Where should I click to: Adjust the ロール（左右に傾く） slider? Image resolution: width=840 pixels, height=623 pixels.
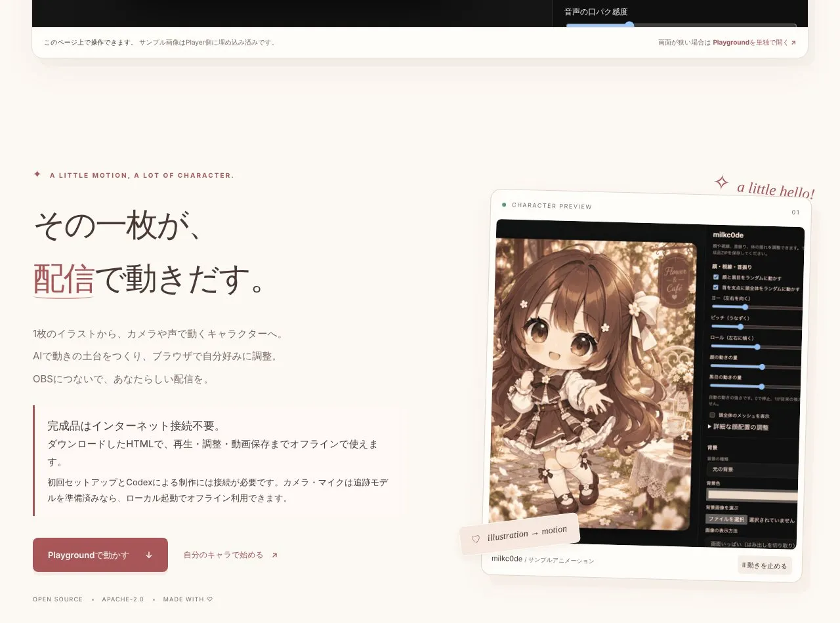756,347
